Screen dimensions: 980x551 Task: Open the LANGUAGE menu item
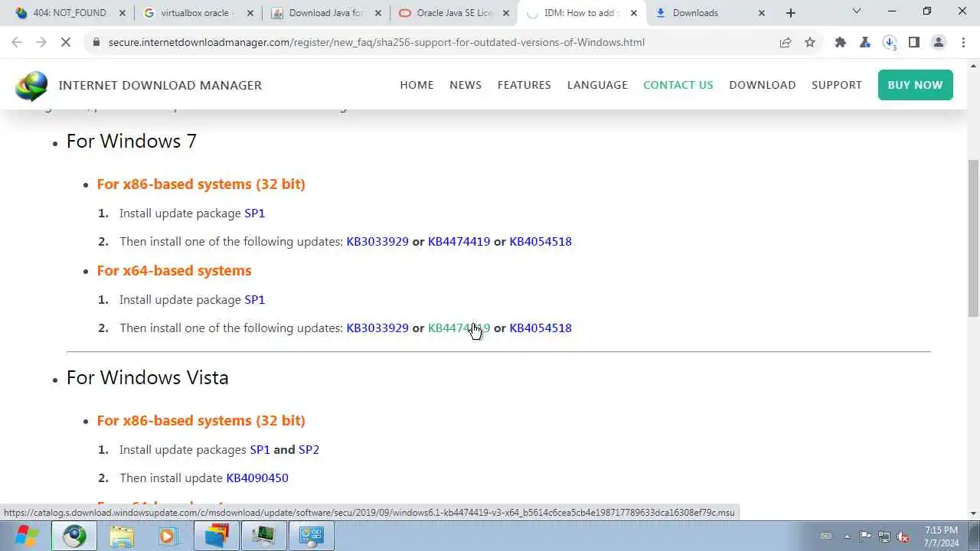click(597, 85)
